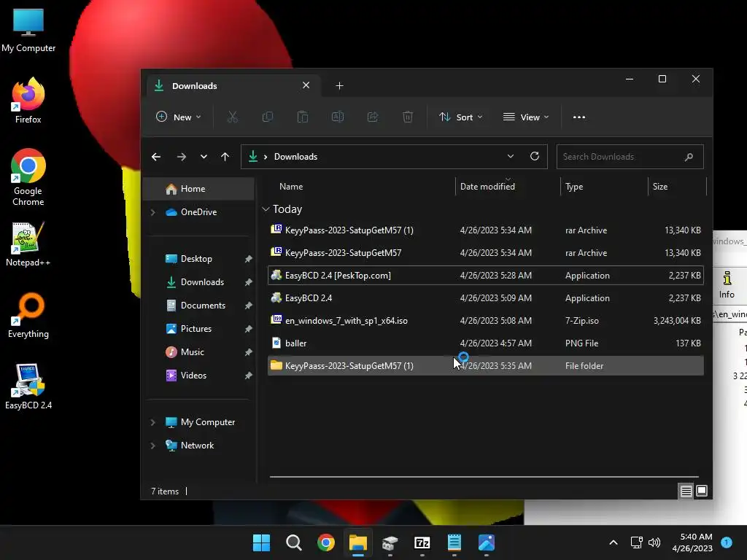Close the Downloads tab
Viewport: 747px width, 560px height.
click(x=306, y=85)
